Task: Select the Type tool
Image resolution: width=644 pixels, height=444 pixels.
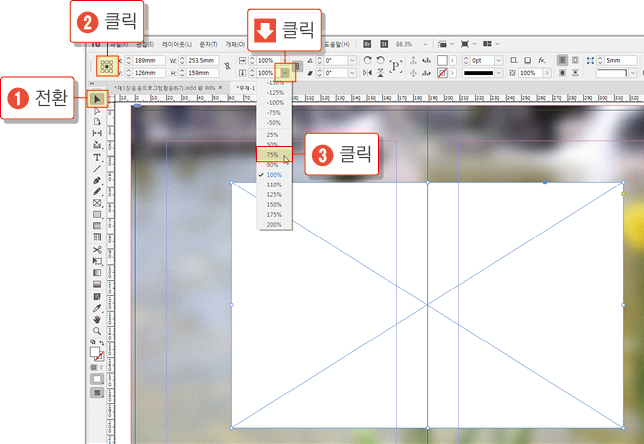Action: point(97,157)
